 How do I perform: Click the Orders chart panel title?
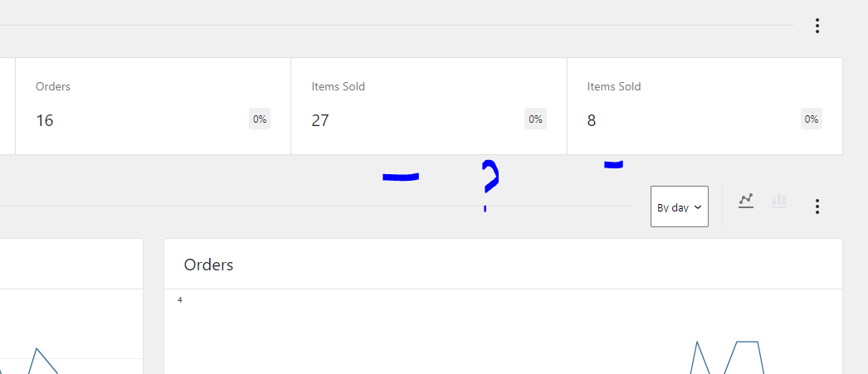point(208,265)
